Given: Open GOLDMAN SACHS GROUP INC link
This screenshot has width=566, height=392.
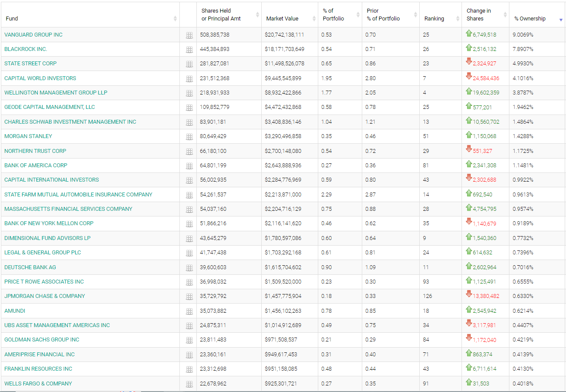Looking at the screenshot, I should [x=42, y=340].
